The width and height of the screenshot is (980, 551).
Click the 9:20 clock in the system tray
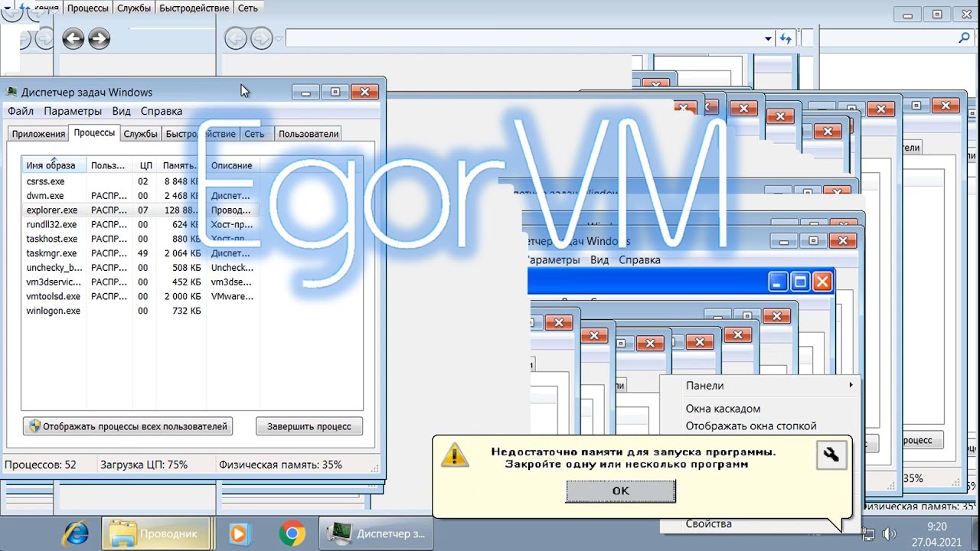point(936,527)
